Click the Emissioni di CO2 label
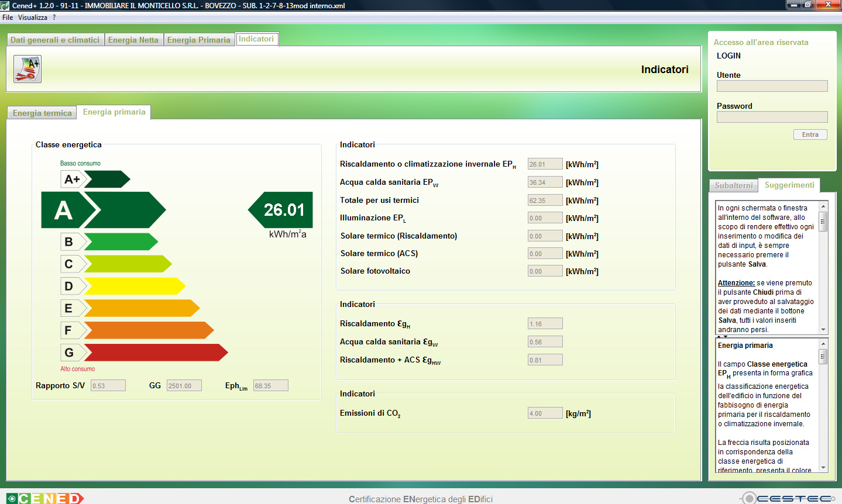 pos(370,413)
